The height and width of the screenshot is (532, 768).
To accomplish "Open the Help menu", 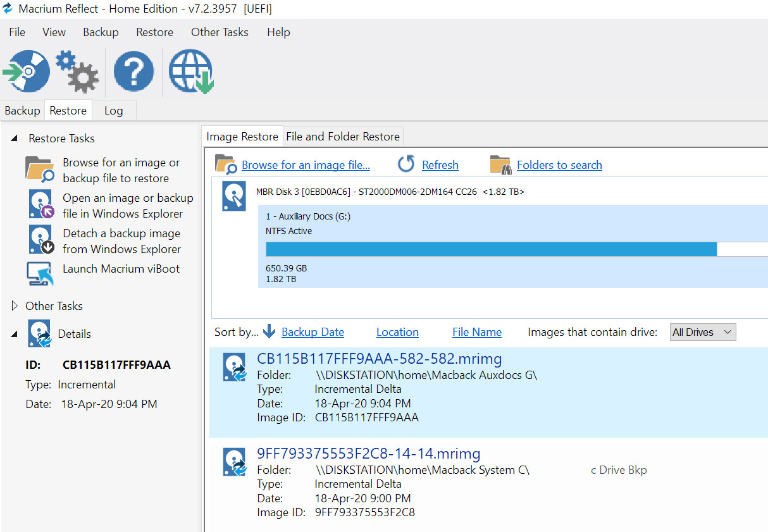I will (278, 32).
